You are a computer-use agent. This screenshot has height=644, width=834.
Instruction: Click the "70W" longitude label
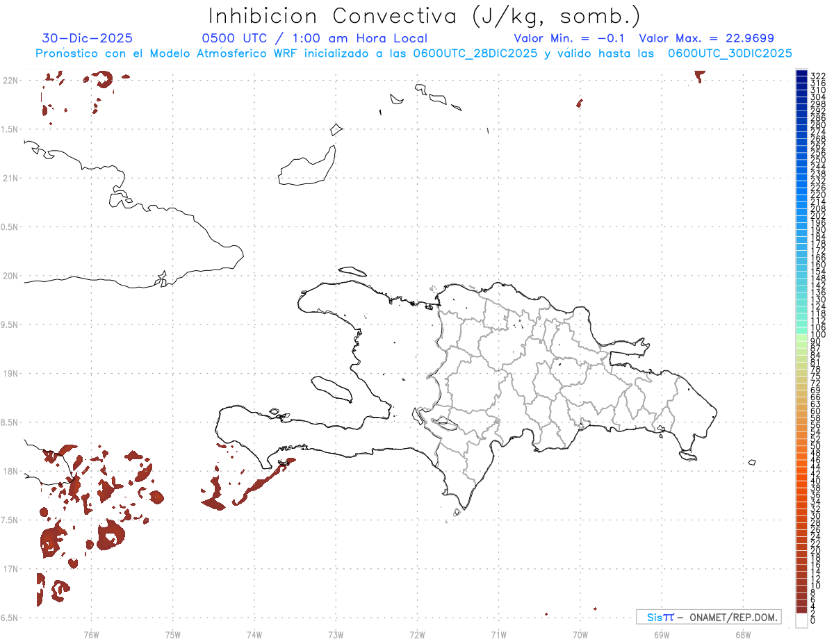[580, 634]
